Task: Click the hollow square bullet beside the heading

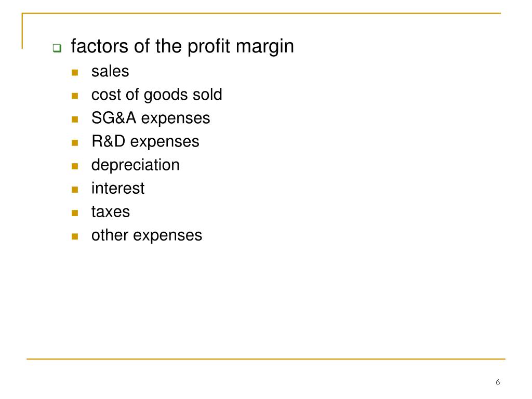Action: [x=57, y=48]
